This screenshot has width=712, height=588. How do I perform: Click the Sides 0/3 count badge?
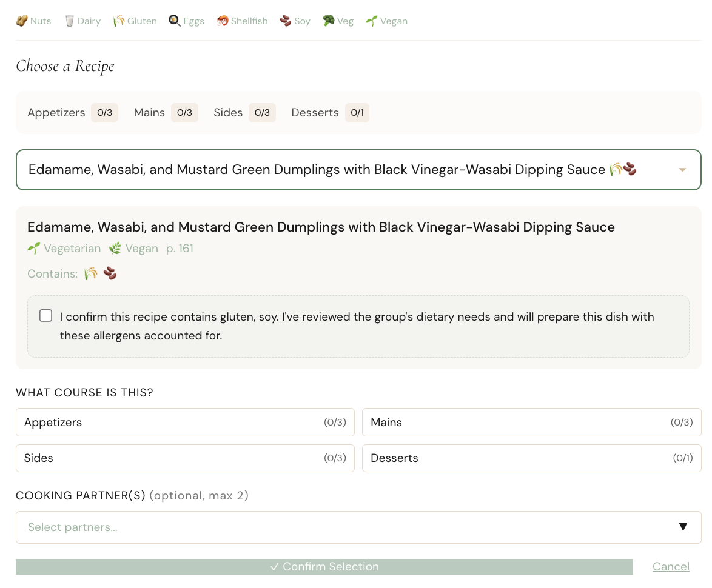pyautogui.click(x=262, y=113)
